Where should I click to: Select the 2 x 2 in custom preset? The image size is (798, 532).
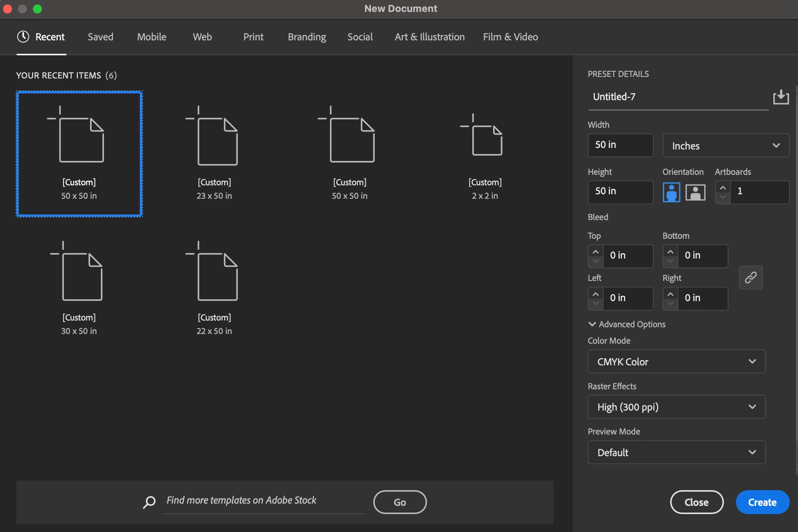click(x=485, y=154)
